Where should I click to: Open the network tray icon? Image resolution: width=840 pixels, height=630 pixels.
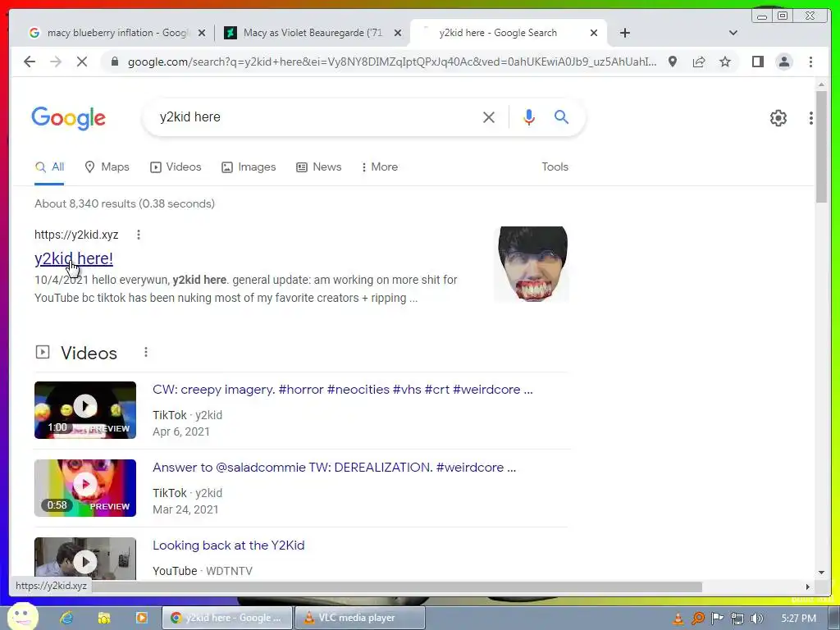coord(737,619)
